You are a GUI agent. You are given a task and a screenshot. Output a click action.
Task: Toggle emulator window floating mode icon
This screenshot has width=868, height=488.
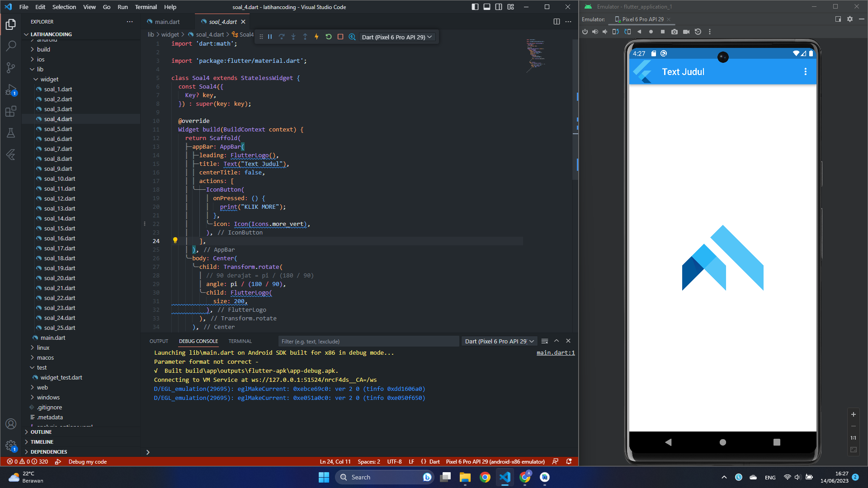[x=838, y=19]
